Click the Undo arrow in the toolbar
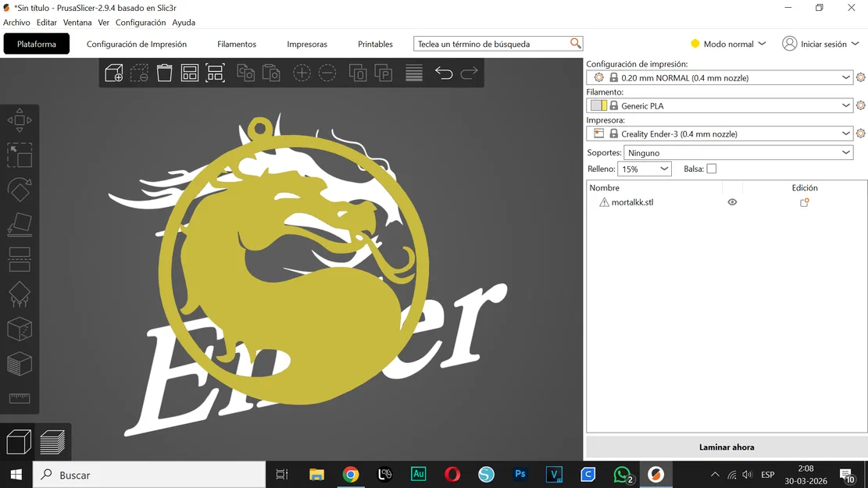The image size is (868, 488). [x=444, y=72]
